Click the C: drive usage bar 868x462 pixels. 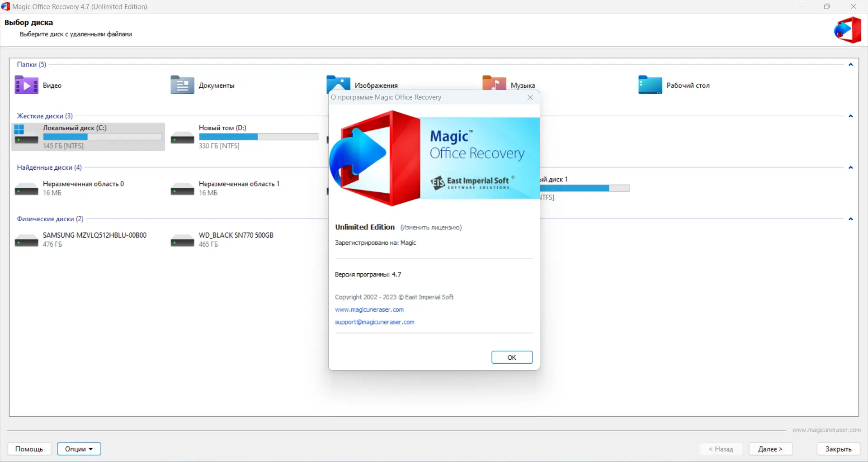tap(103, 137)
